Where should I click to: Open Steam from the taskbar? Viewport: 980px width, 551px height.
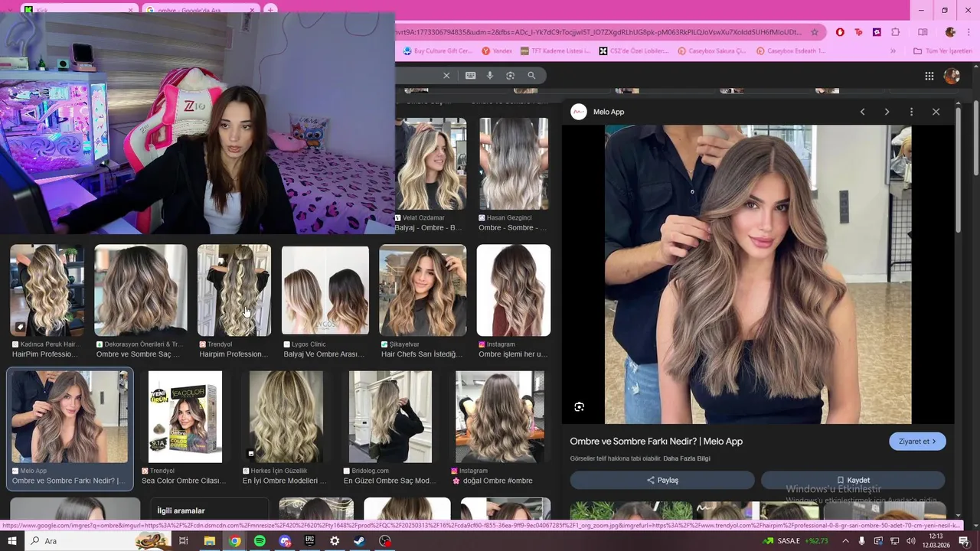[x=360, y=541]
